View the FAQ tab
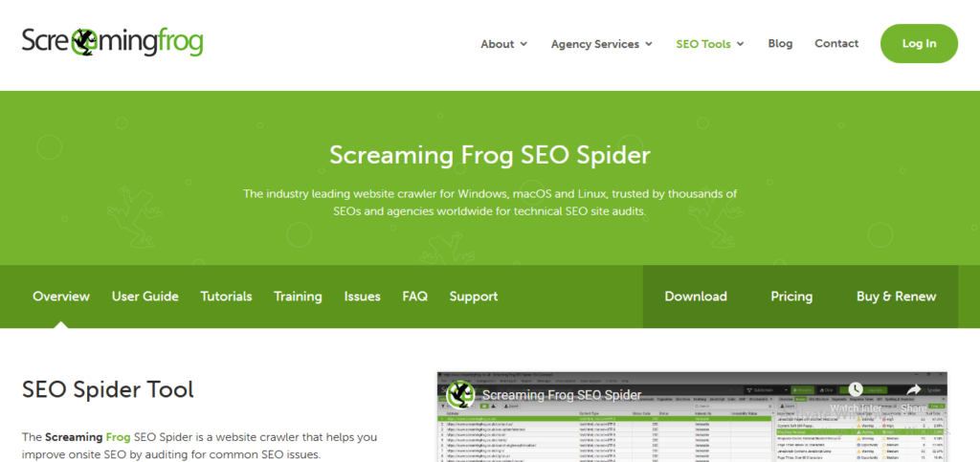 click(x=415, y=297)
